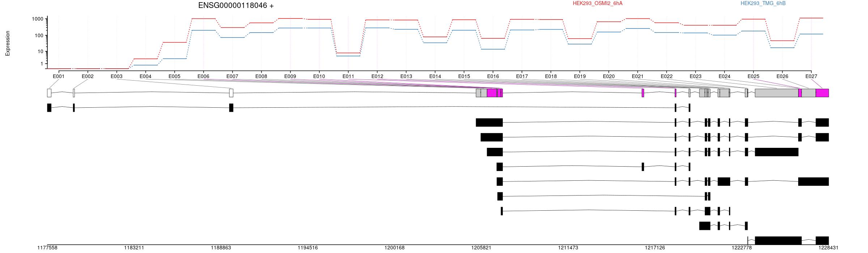Click genomic coordinate 1188863
Viewport: 868px width, 253px height.
(221, 248)
